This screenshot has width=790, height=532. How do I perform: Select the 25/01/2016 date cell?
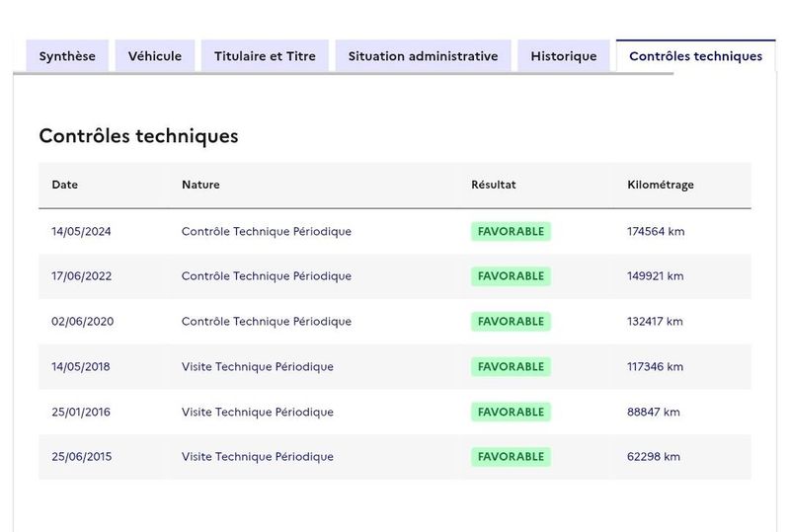[x=81, y=413]
